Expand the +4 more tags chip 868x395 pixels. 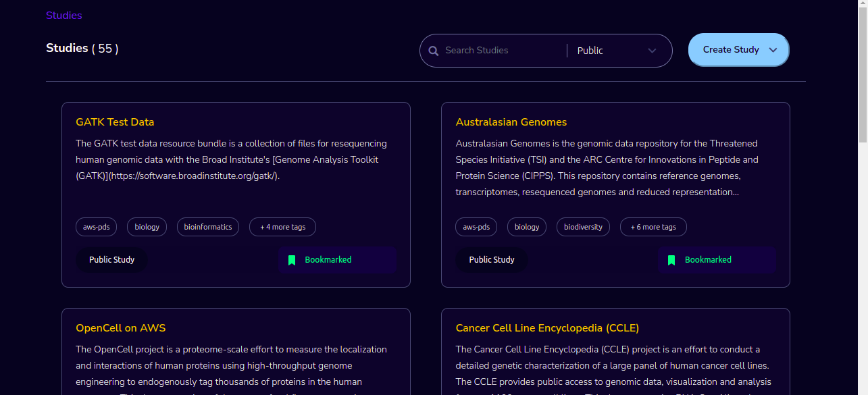tap(282, 227)
